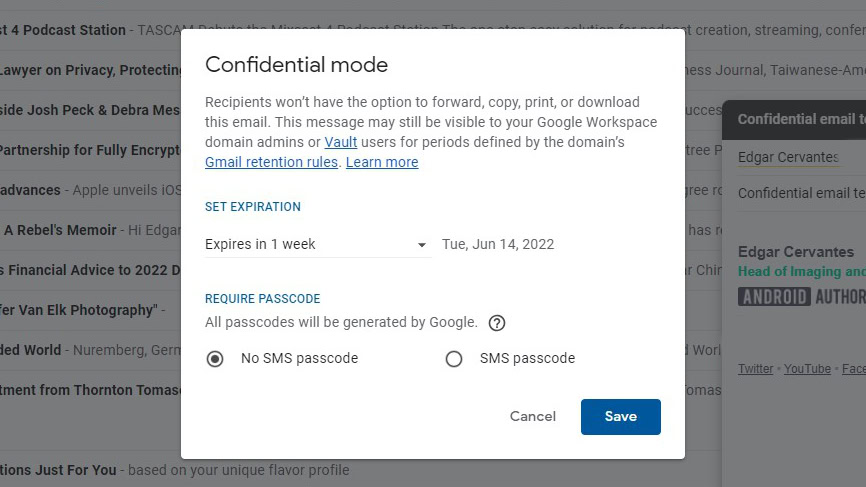Screen dimensions: 866x487
Task: Click the Twitter link in signature
Action: click(x=755, y=369)
